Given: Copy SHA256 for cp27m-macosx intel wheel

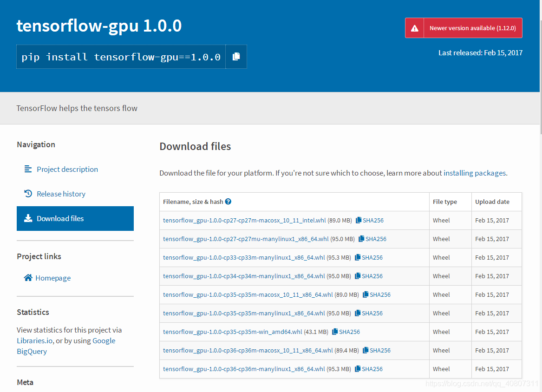Looking at the screenshot, I should (370, 220).
